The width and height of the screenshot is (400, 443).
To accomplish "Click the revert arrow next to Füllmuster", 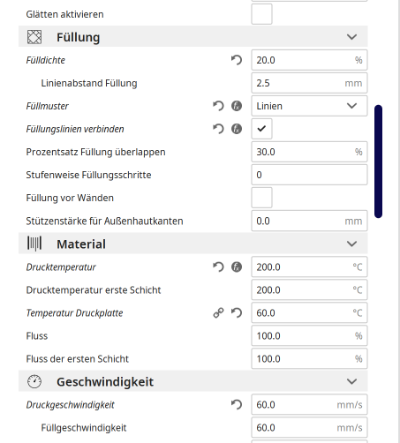I will [x=218, y=106].
